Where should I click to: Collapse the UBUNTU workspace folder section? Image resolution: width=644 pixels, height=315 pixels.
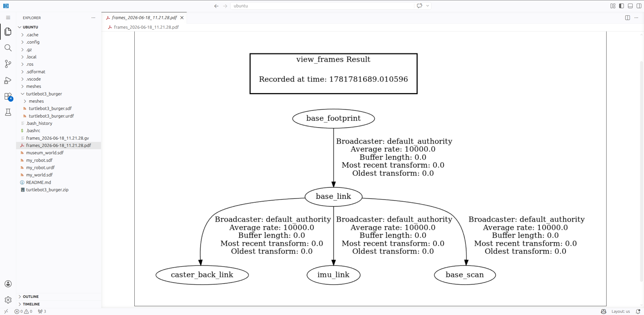click(59, 27)
